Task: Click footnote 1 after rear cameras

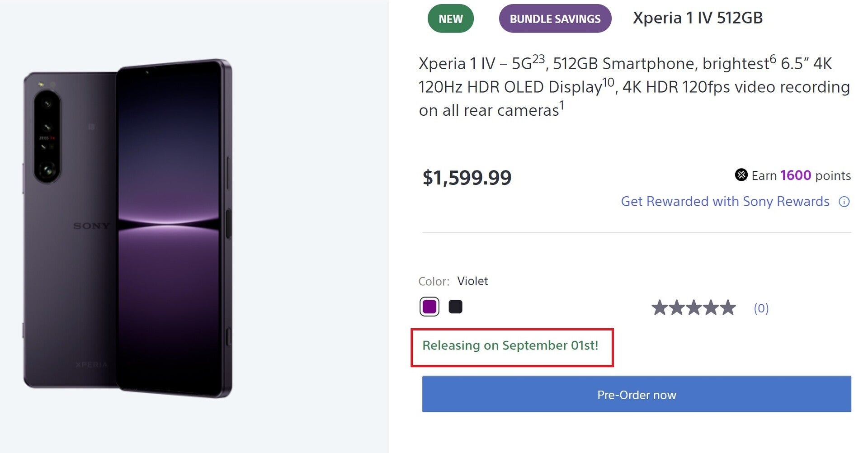Action: click(561, 104)
